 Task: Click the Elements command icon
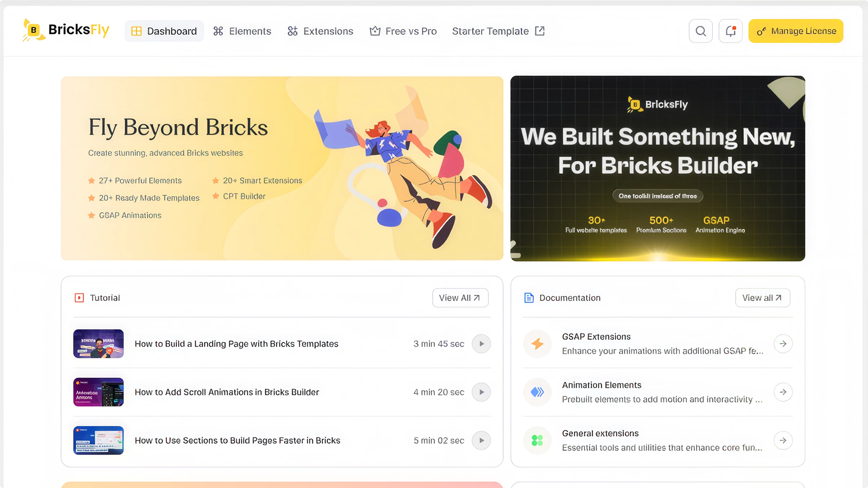click(x=218, y=31)
